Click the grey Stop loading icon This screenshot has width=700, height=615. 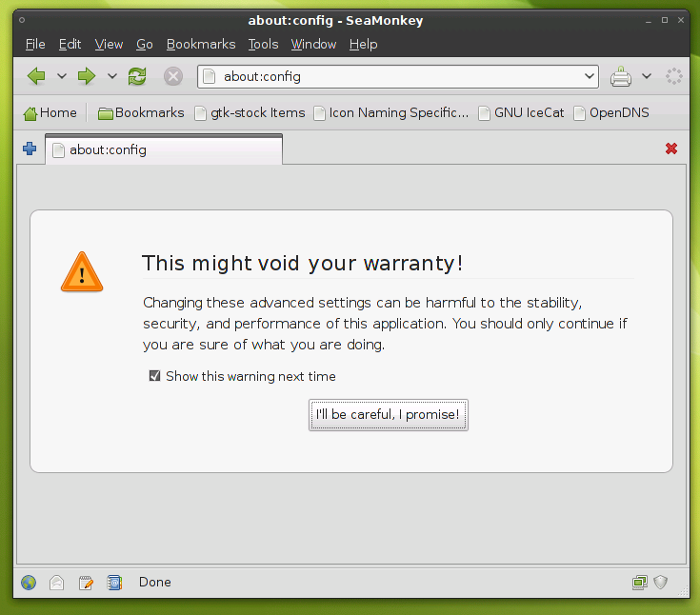[x=173, y=76]
